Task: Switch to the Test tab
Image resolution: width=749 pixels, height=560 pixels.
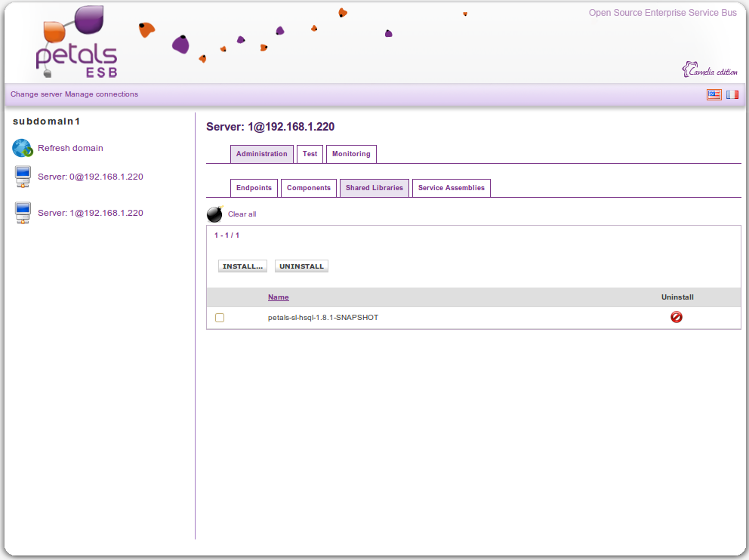Action: [310, 154]
